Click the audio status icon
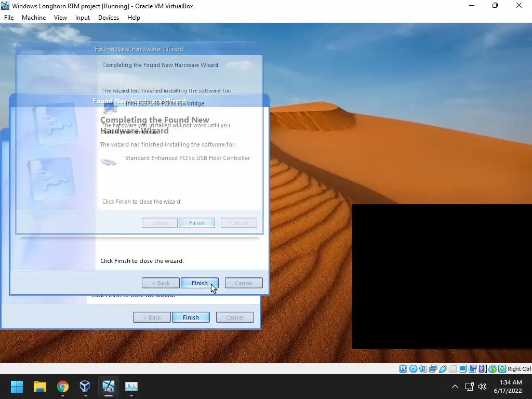This screenshot has height=399, width=532. pyautogui.click(x=423, y=369)
